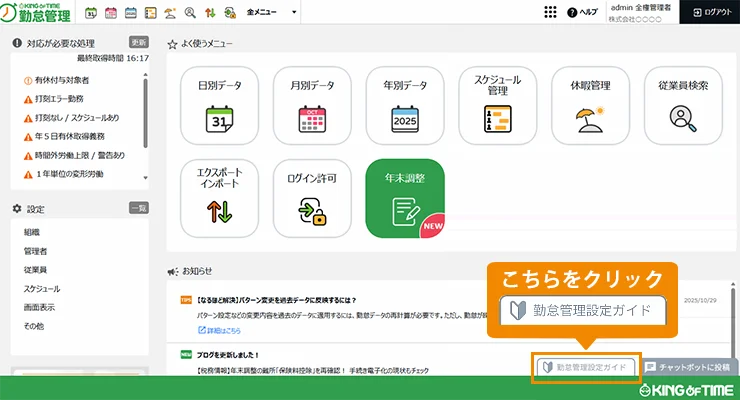Open 打刻エラー勤務 alert item
The image size is (740, 400).
54,99
